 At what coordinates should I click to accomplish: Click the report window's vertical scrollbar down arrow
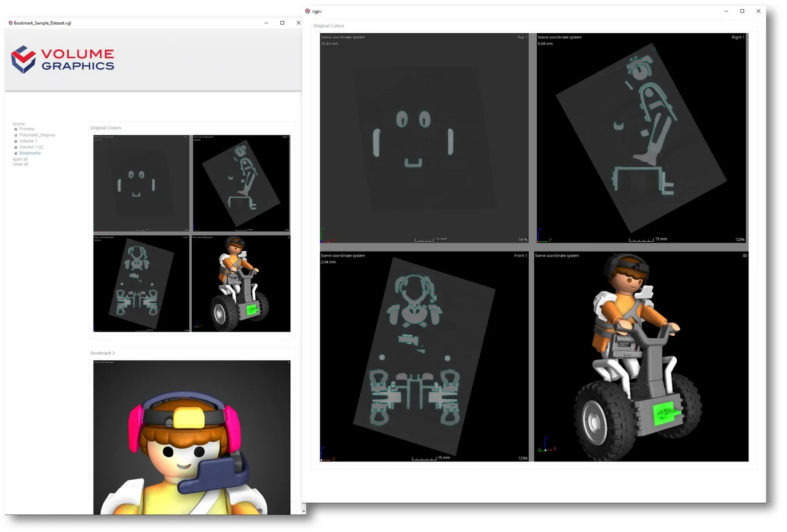pos(304,510)
